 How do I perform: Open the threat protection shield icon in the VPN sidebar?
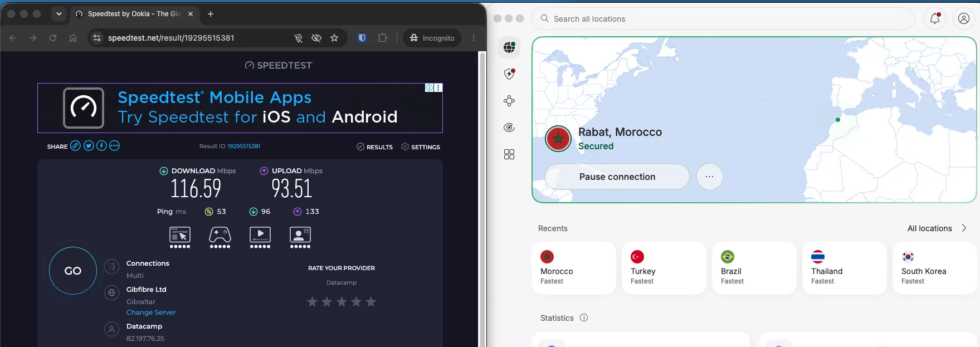(x=509, y=74)
